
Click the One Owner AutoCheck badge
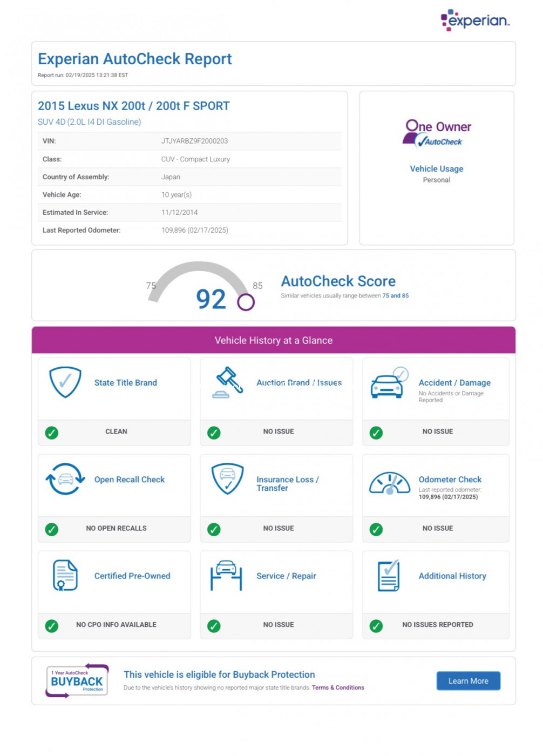click(x=437, y=133)
